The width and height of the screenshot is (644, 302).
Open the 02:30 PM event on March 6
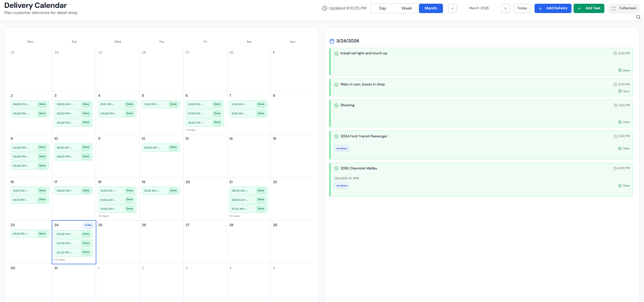205,123
